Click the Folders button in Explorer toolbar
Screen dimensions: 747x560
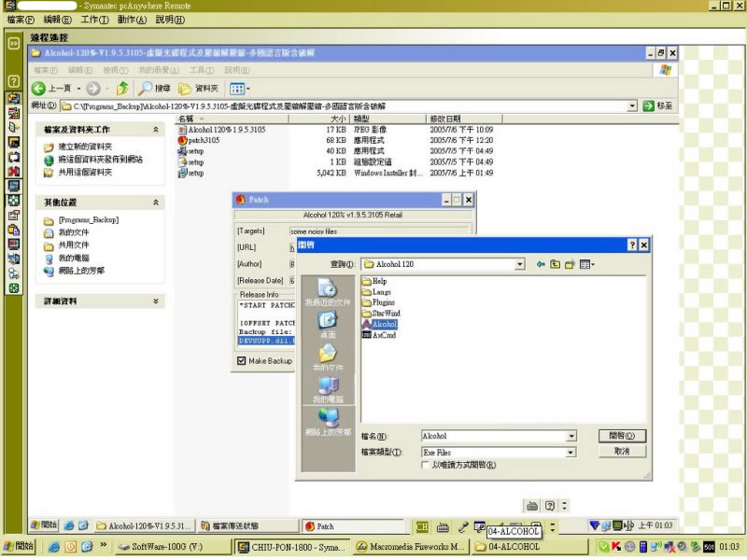click(198, 88)
